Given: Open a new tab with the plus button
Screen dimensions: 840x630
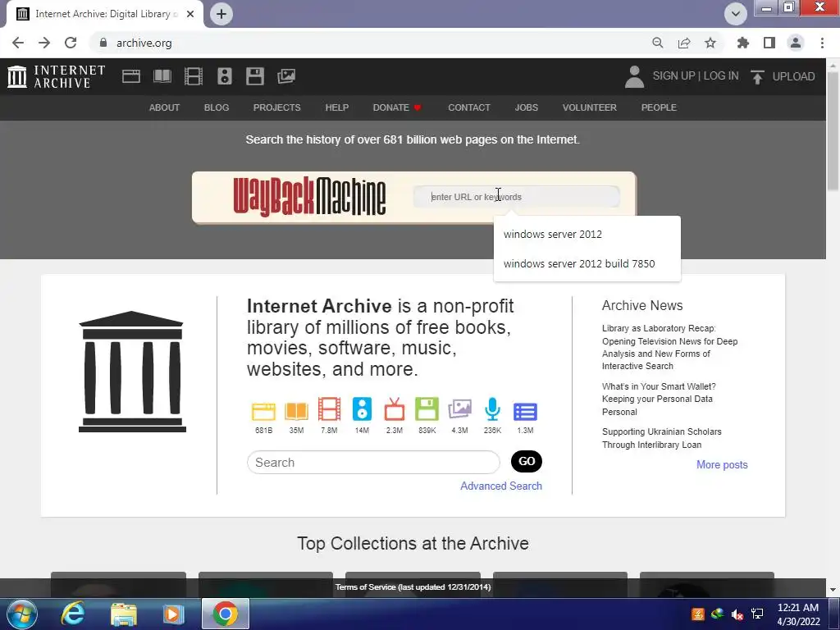Looking at the screenshot, I should tap(221, 14).
